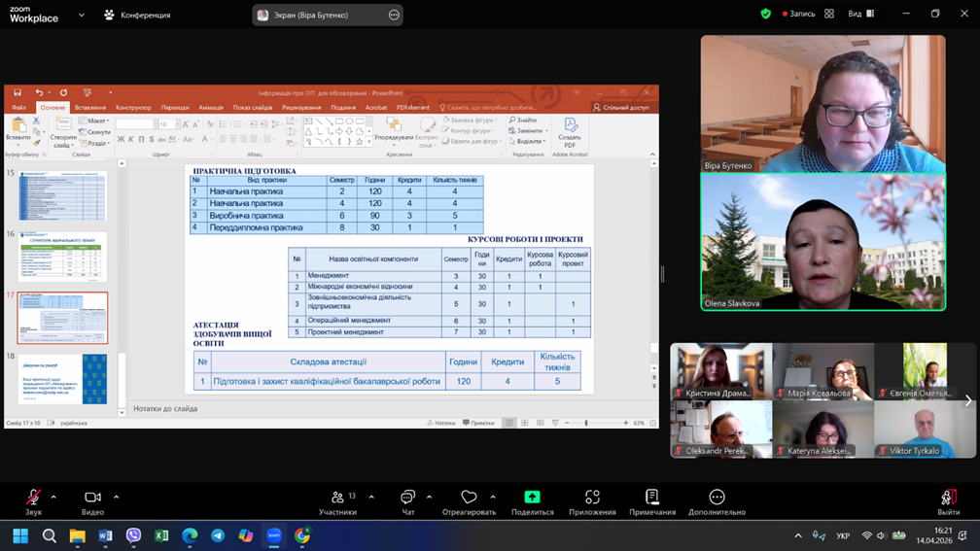Image resolution: width=980 pixels, height=551 pixels.
Task: Click the green encryption shield icon
Action: [x=765, y=14]
